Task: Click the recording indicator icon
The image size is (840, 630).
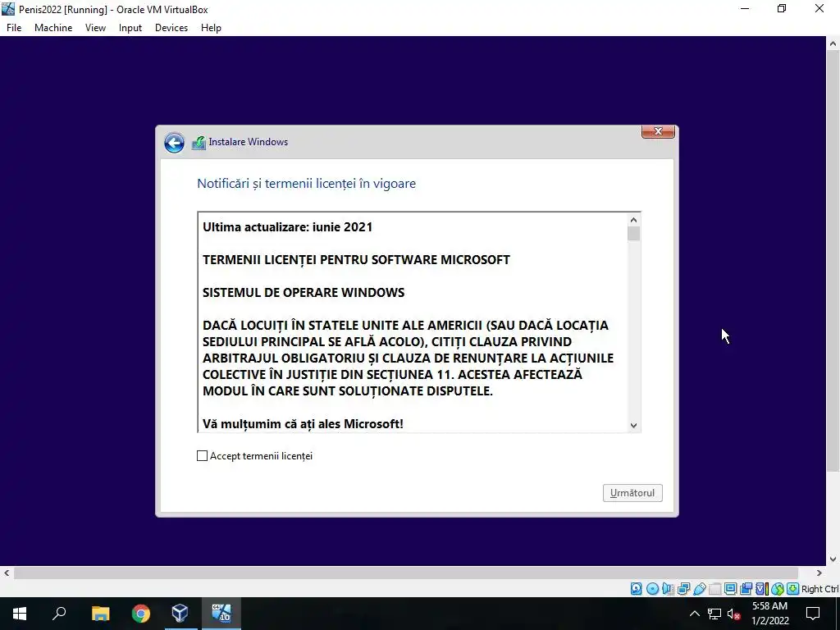Action: (x=746, y=589)
